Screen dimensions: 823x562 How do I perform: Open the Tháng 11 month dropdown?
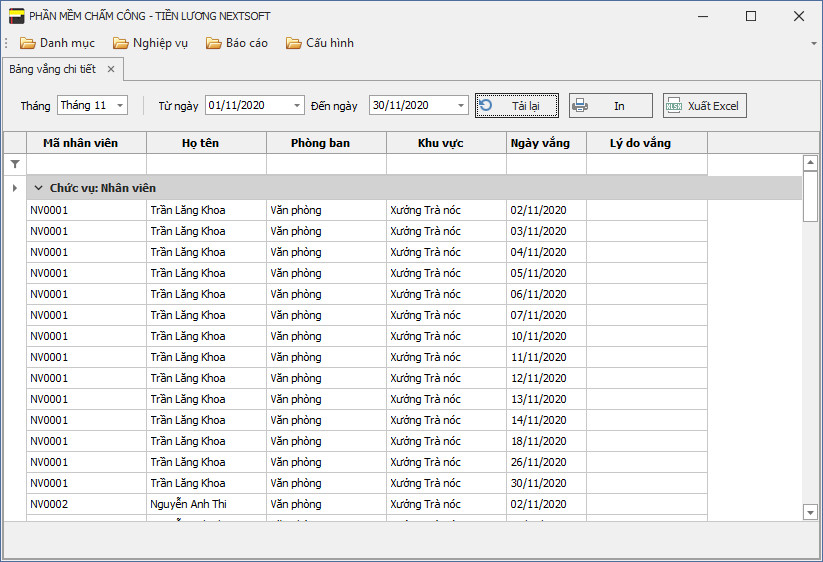[120, 105]
